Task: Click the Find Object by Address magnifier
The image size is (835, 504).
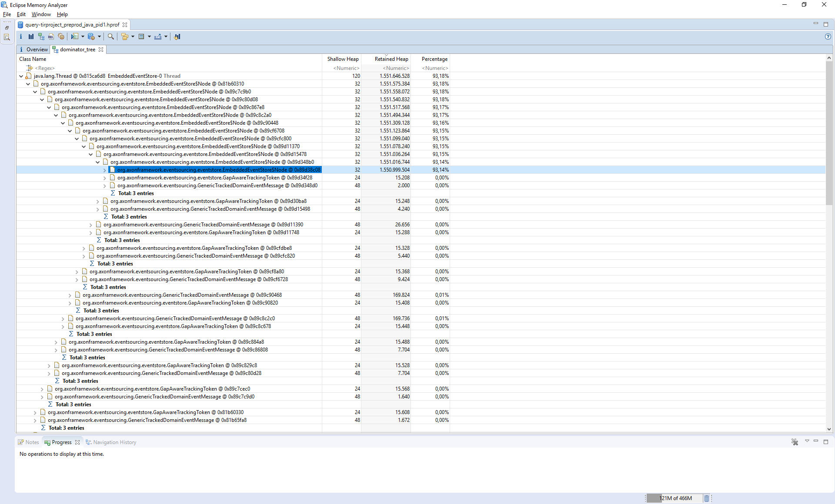Action: (x=111, y=36)
